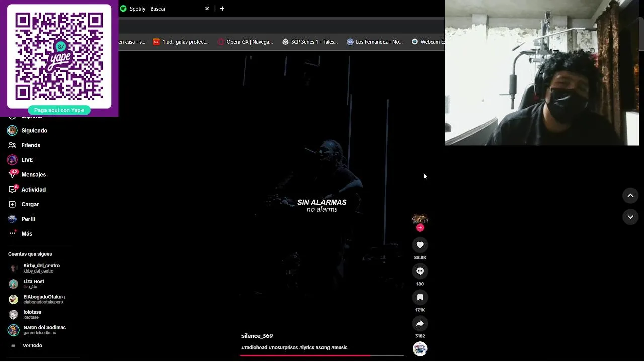Open the '1 ud., gafas protect...' bookmark
The height and width of the screenshot is (362, 644).
click(181, 42)
